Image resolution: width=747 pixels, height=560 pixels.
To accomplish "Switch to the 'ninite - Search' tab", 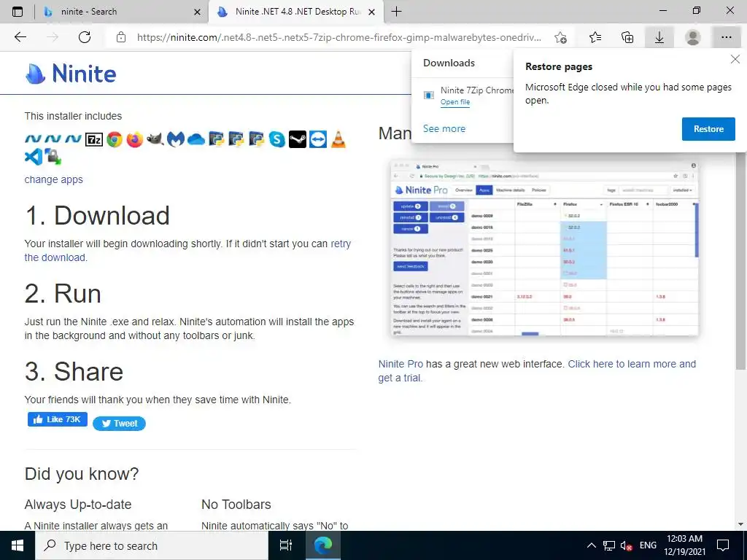I will (x=122, y=12).
